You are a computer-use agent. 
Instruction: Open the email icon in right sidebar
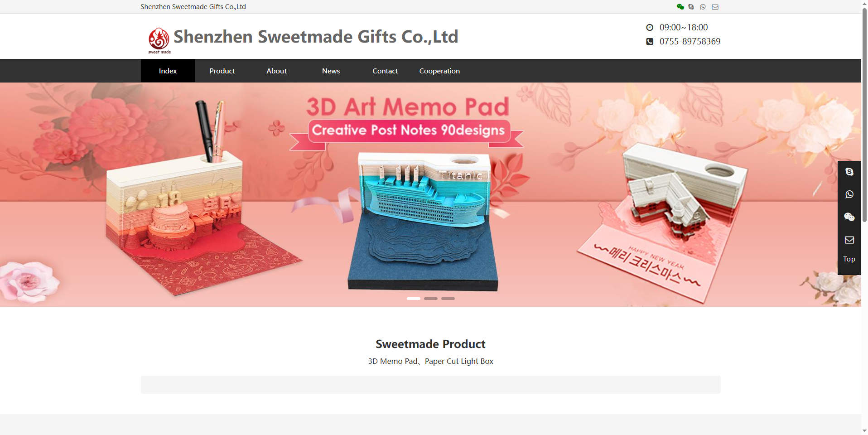[x=849, y=240]
